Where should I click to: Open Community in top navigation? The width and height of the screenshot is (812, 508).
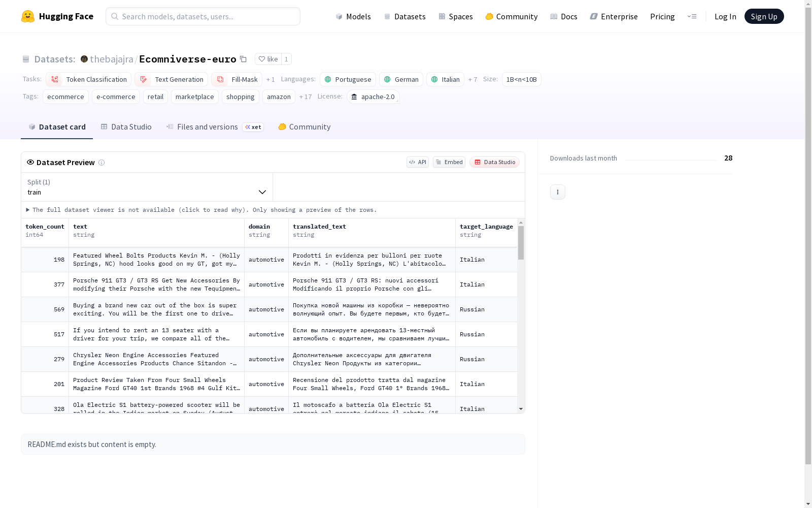pyautogui.click(x=512, y=16)
